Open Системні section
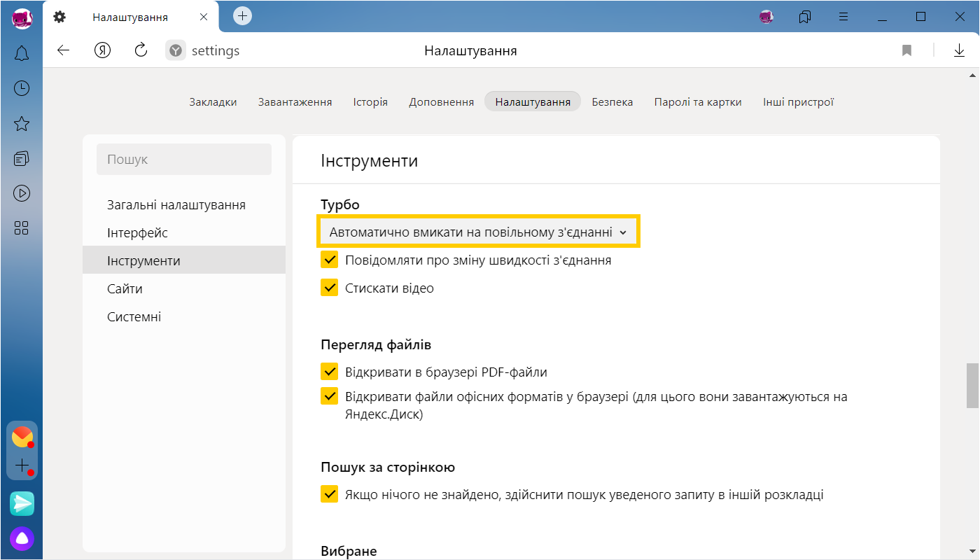 pos(184,316)
